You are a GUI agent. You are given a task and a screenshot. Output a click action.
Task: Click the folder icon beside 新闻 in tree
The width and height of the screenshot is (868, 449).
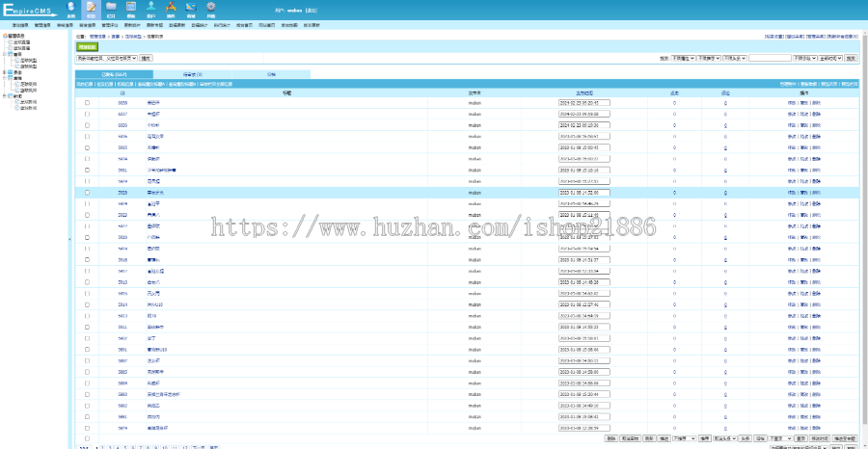(x=11, y=96)
